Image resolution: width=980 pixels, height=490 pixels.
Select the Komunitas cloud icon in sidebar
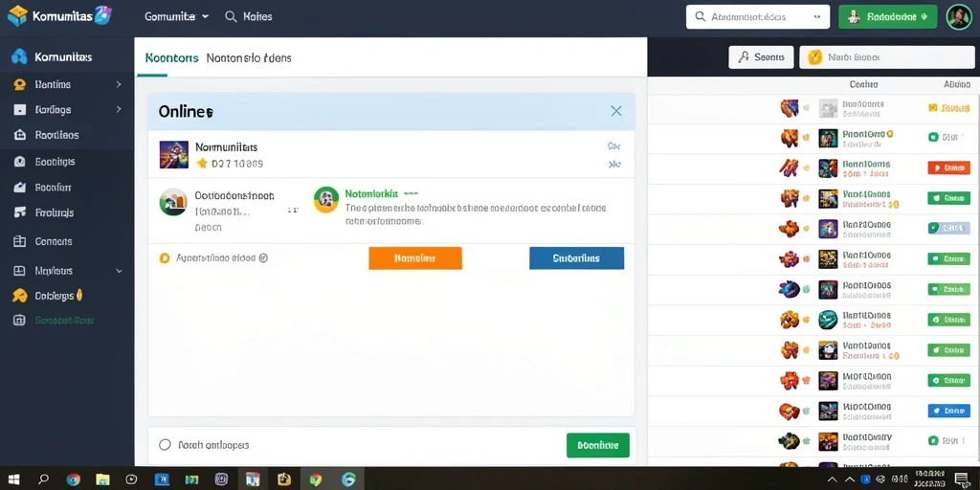[19, 56]
